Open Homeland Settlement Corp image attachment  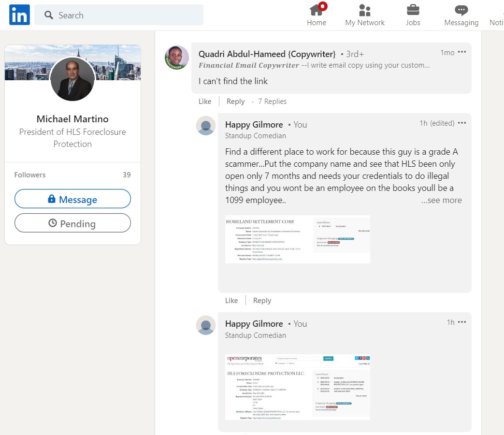coord(298,240)
